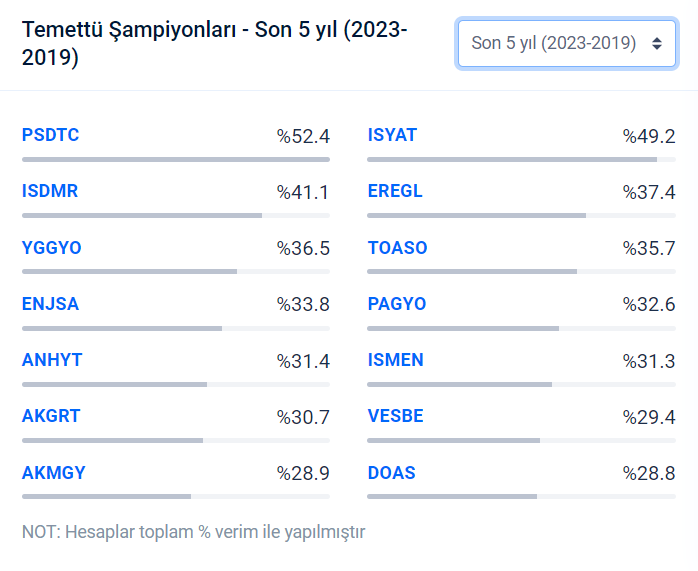Click the ISYAT yield progress bar
This screenshot has height=571, width=698.
click(522, 159)
